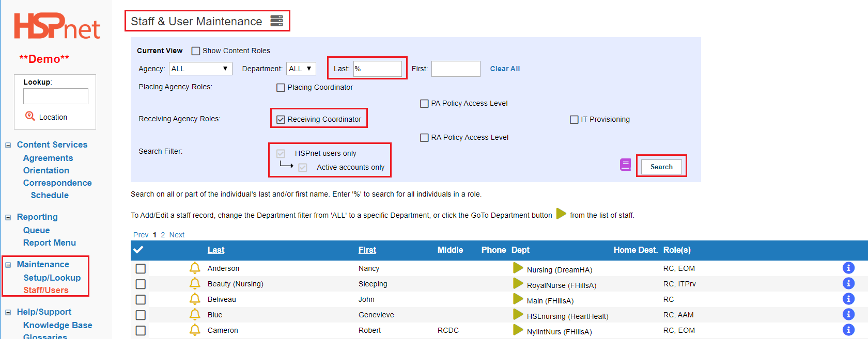This screenshot has height=339, width=868.
Task: Open Knowledge Base in sidebar
Action: pyautogui.click(x=58, y=325)
